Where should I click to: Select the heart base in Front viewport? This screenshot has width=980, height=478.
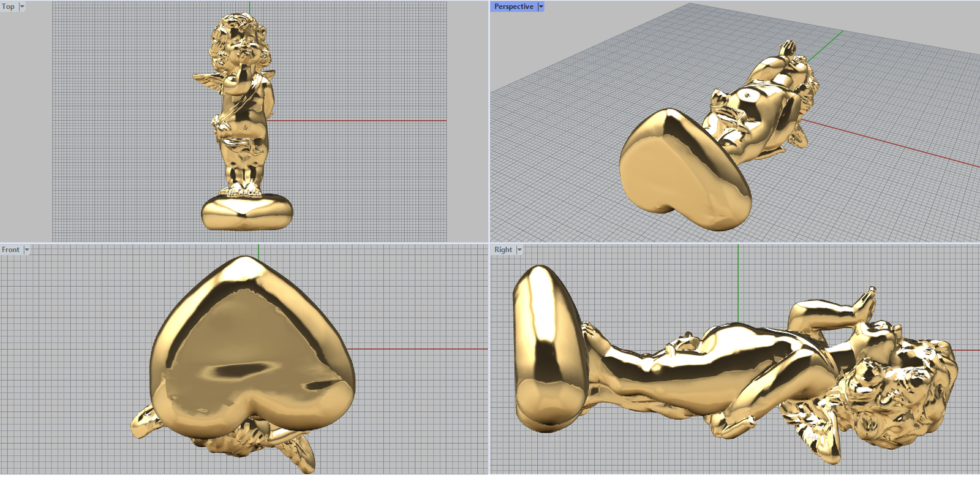pyautogui.click(x=251, y=343)
